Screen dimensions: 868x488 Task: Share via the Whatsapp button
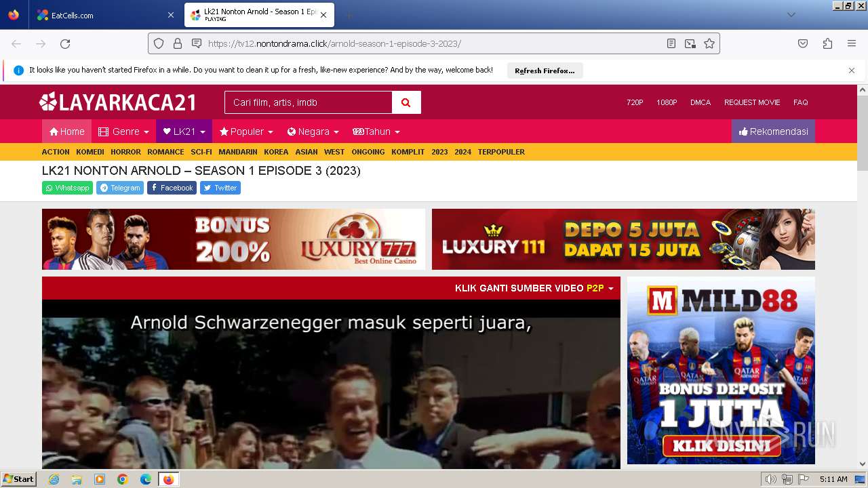pyautogui.click(x=67, y=188)
